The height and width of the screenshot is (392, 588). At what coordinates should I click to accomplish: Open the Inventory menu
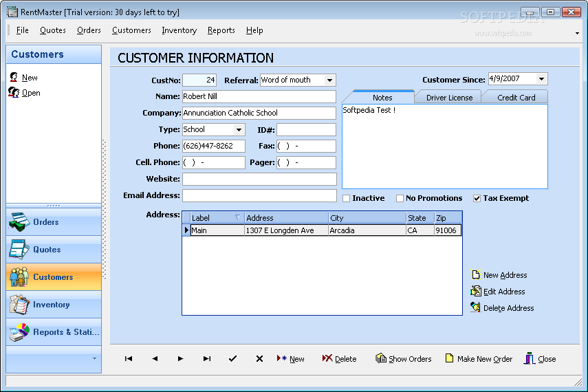(179, 30)
